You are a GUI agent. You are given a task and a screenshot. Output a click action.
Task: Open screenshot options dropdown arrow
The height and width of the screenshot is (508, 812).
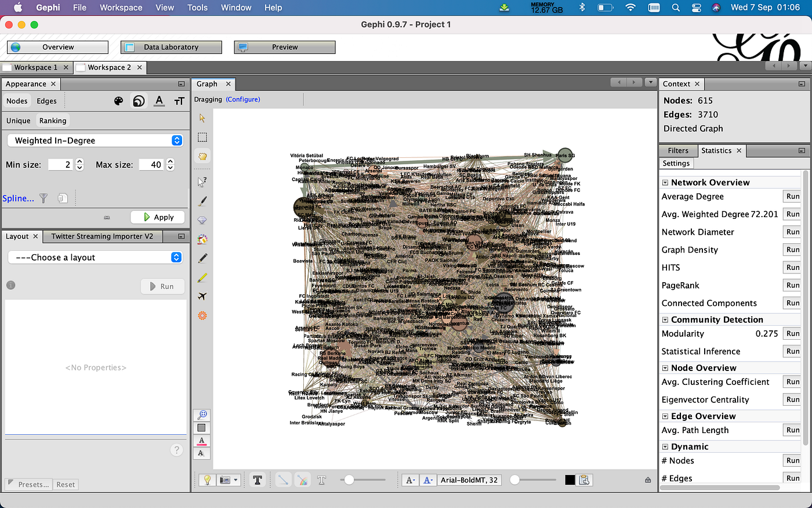[x=236, y=480]
